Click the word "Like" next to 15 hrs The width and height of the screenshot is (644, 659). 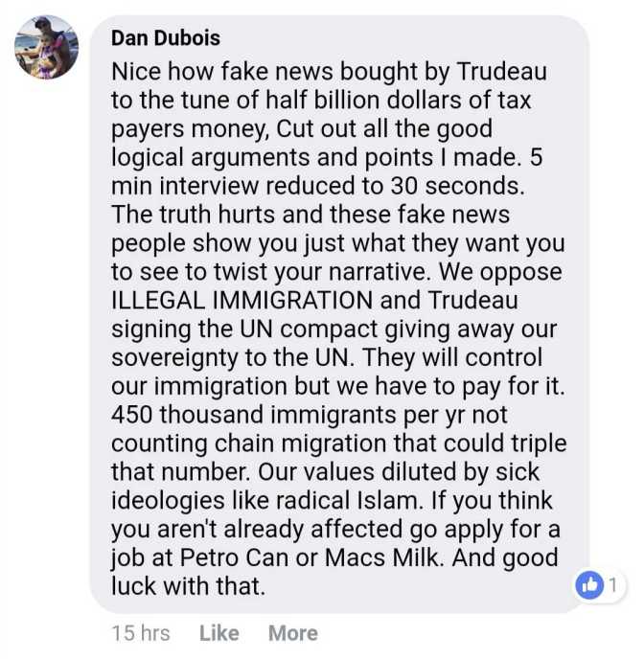coord(219,633)
